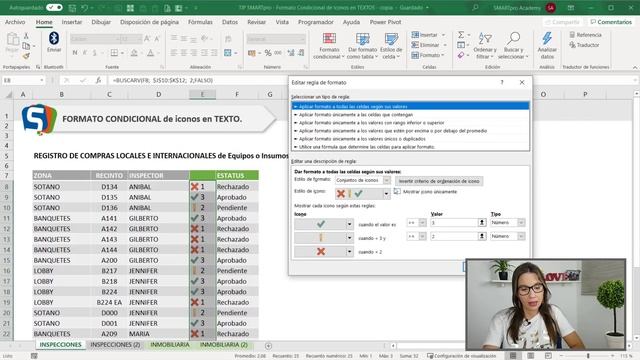Open Estilos de celda gallery

pos(391,46)
